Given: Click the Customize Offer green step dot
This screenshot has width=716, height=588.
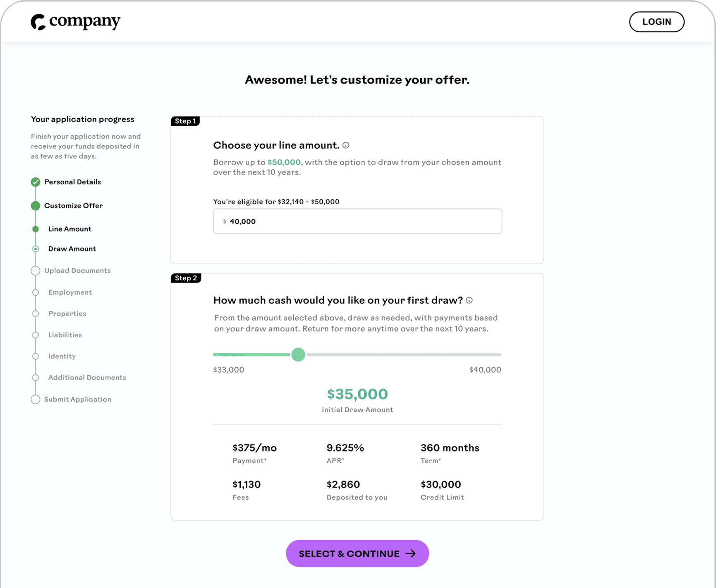Looking at the screenshot, I should tap(36, 206).
